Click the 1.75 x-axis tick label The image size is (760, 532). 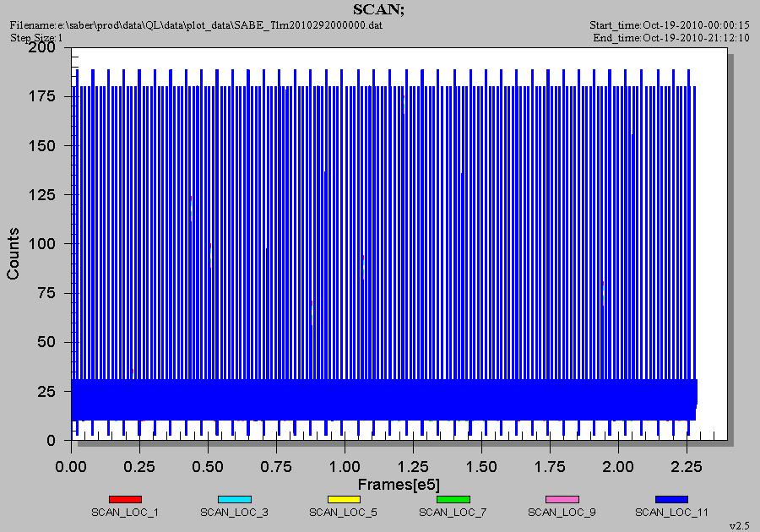(550, 467)
